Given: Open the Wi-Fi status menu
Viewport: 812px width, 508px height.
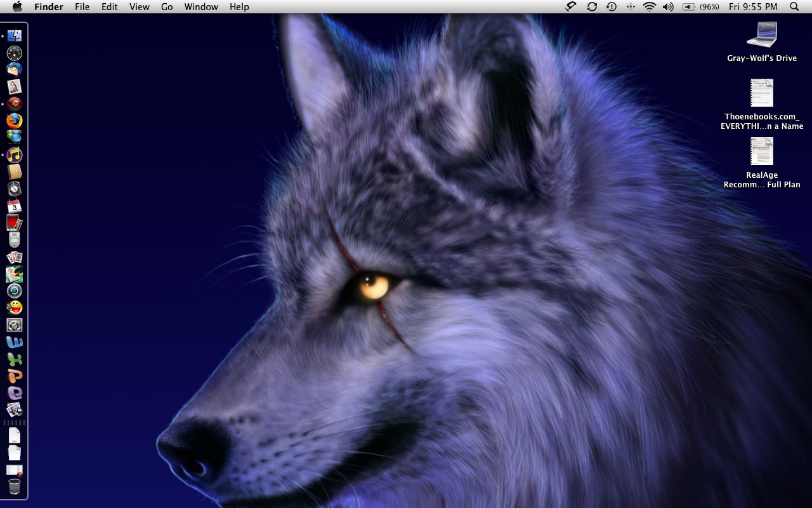Looking at the screenshot, I should (x=649, y=6).
